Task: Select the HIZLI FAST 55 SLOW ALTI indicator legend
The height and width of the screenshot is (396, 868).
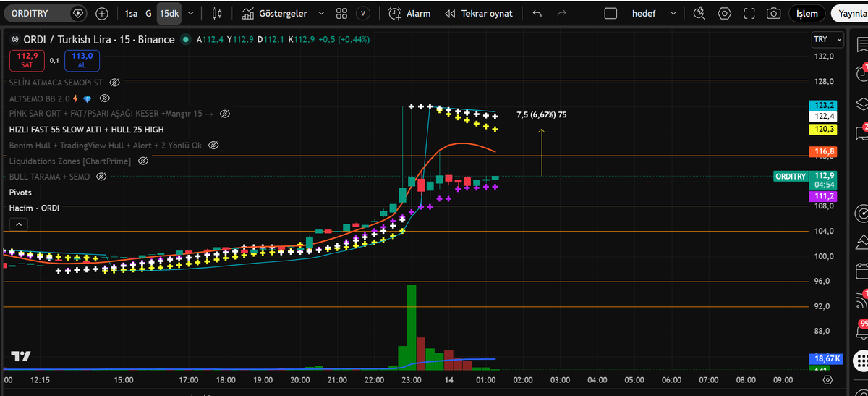Action: (x=86, y=130)
